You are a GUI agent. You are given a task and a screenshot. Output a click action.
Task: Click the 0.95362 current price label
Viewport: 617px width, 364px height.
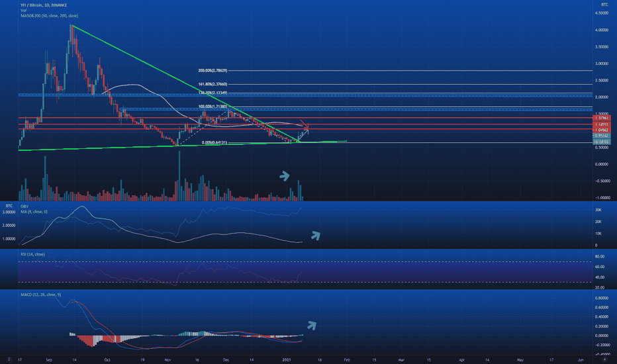[602, 136]
